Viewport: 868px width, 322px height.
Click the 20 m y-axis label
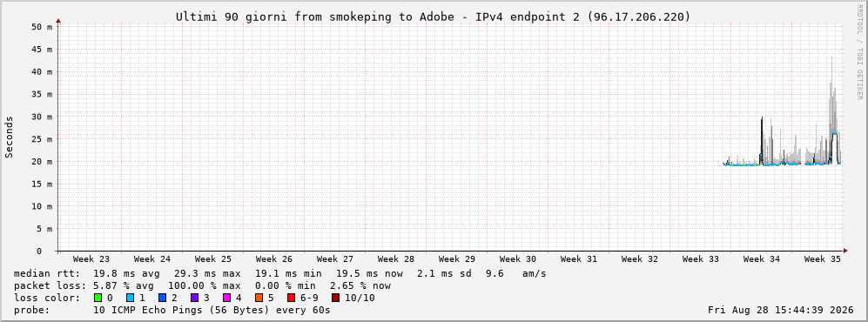[x=43, y=162]
